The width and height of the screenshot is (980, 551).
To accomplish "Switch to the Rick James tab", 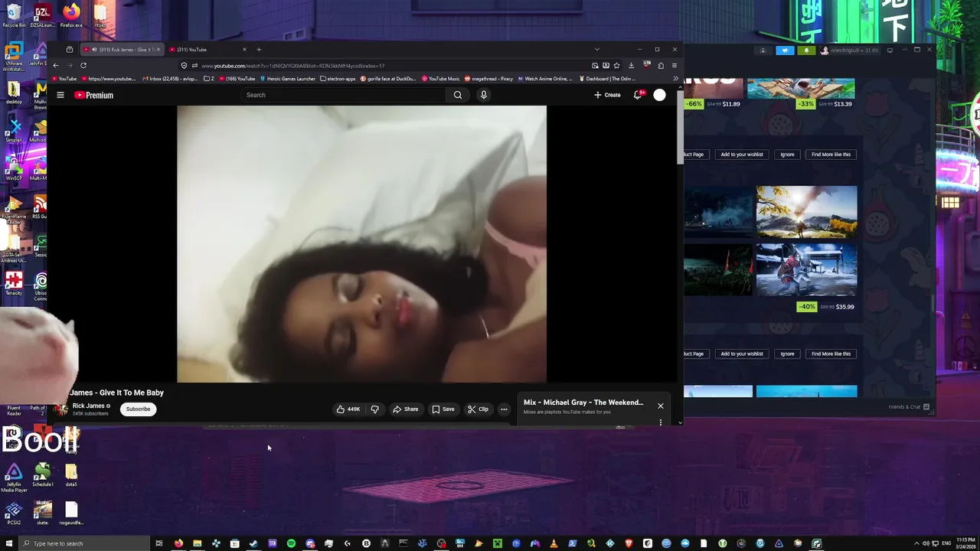I will [x=122, y=50].
